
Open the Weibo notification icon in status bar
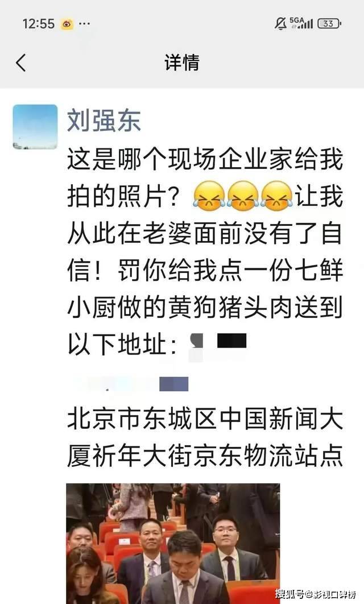pyautogui.click(x=68, y=24)
